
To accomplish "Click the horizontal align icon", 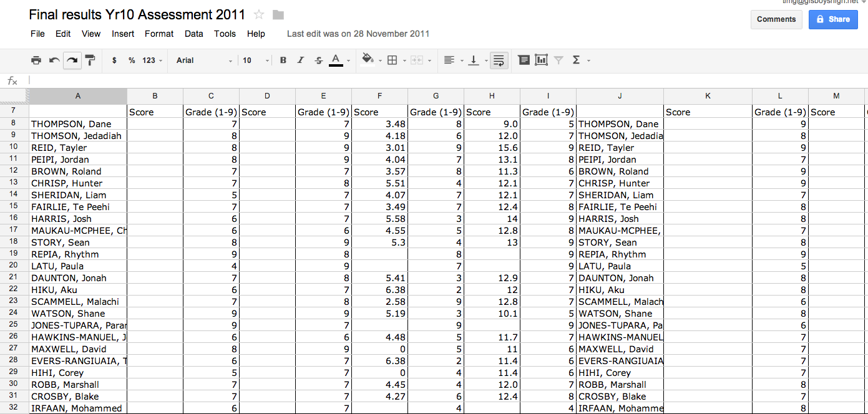I will [x=449, y=60].
